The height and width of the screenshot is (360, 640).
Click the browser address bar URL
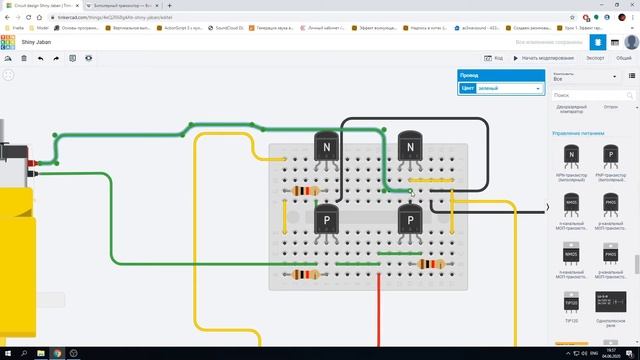coord(115,18)
